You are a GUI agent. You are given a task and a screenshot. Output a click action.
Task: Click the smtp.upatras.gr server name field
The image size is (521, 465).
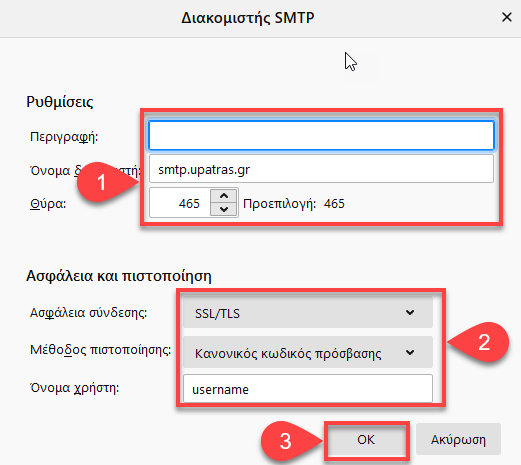[x=321, y=169]
